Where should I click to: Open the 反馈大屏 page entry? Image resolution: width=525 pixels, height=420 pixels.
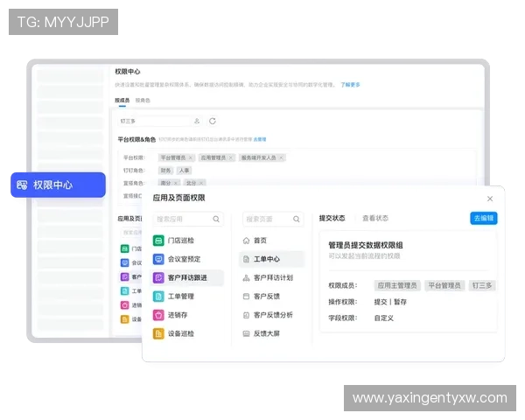click(272, 333)
